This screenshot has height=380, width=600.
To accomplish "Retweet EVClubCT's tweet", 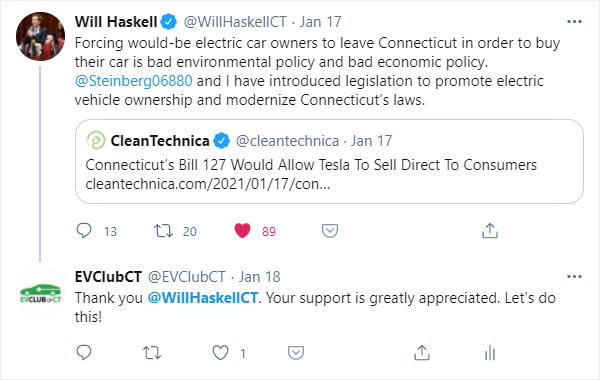I will coord(152,353).
